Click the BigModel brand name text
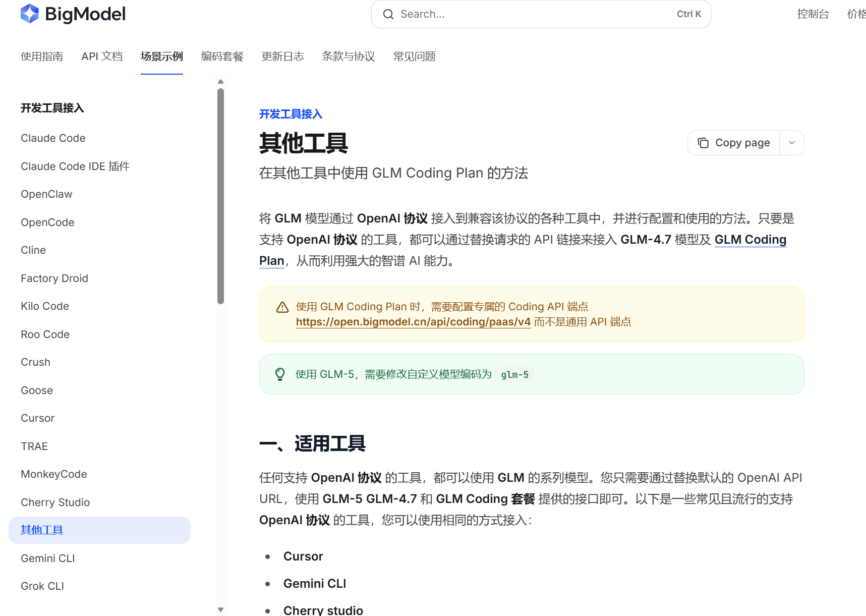The image size is (866, 616). coord(85,14)
